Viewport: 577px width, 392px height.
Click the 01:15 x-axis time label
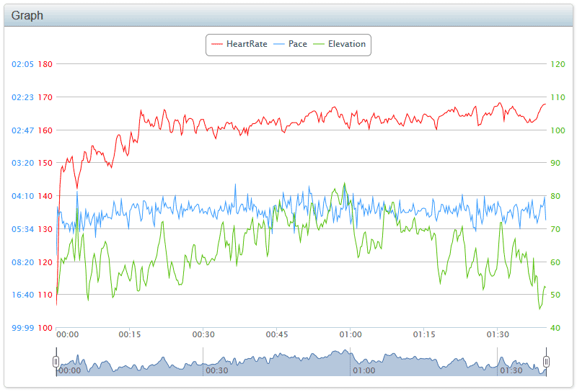click(424, 334)
